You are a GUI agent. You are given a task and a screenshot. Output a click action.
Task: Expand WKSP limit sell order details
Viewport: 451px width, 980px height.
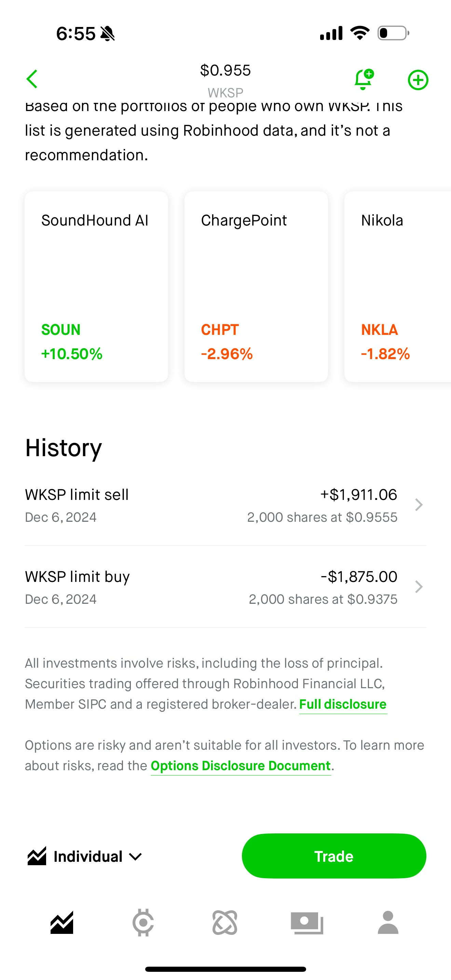pos(419,505)
